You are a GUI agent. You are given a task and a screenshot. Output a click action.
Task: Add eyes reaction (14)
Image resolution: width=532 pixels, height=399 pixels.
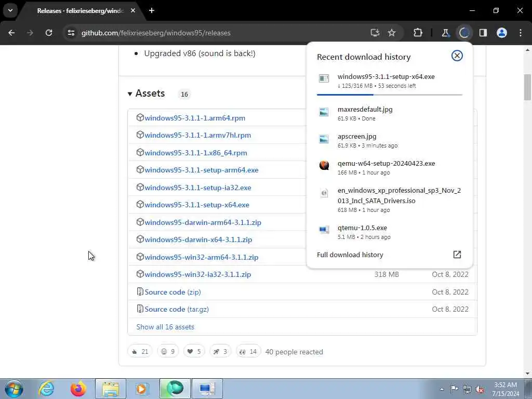click(x=248, y=352)
